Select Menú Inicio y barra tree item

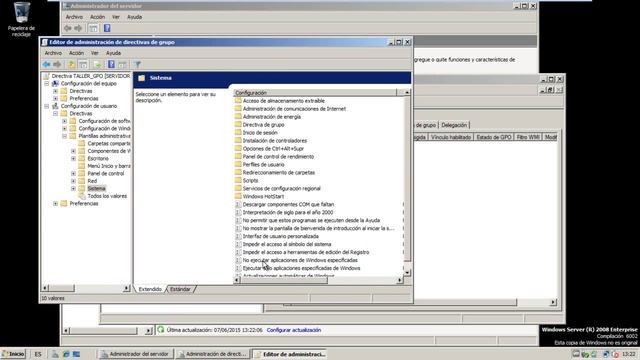(109, 166)
